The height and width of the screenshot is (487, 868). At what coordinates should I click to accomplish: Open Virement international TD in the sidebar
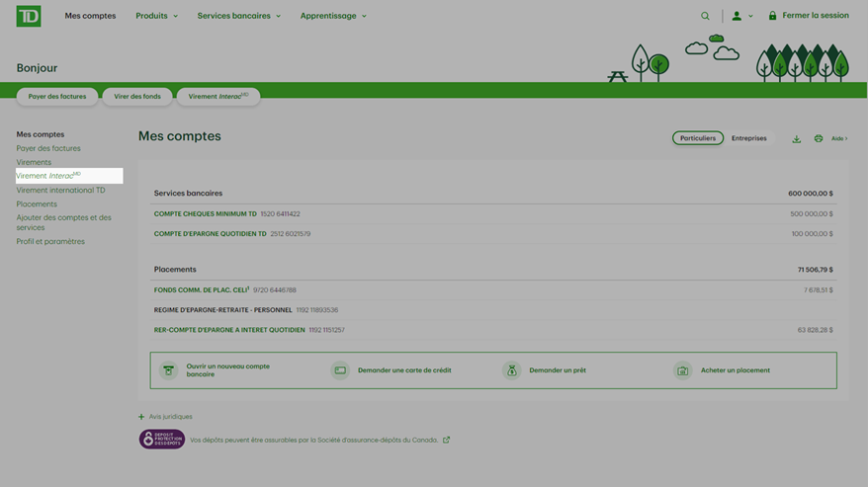coord(60,191)
